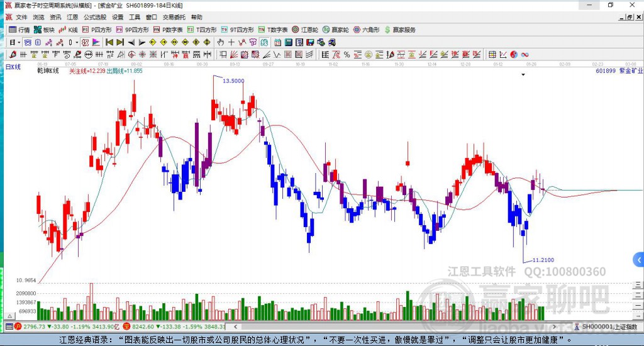Click the 沪 Shanghai index badge
This screenshot has height=346, width=644.
[x=18, y=326]
